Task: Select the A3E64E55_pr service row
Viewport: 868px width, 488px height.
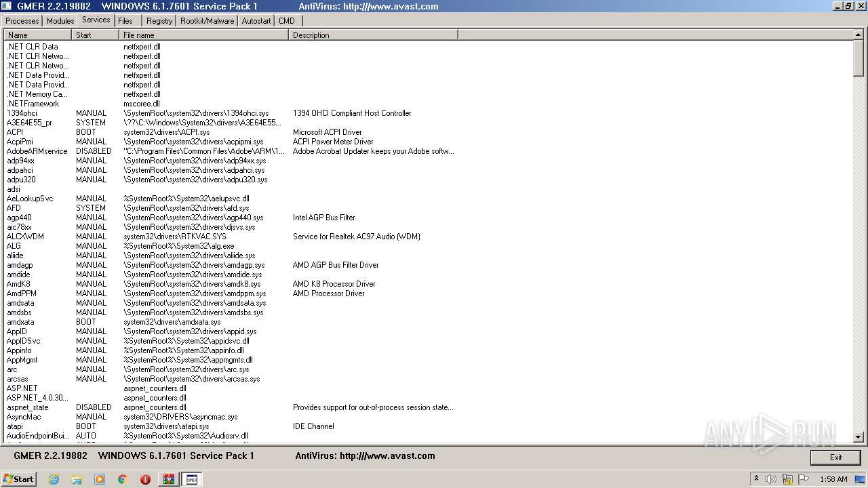Action: click(x=231, y=123)
